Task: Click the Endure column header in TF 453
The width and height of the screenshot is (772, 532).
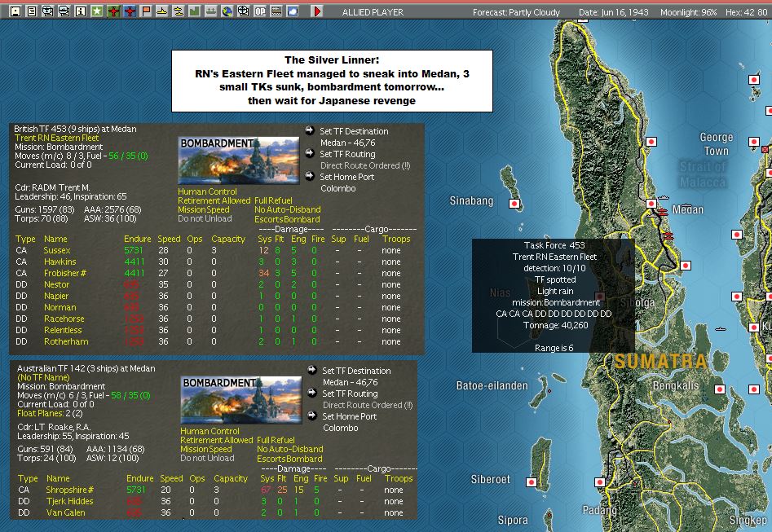Action: click(138, 239)
